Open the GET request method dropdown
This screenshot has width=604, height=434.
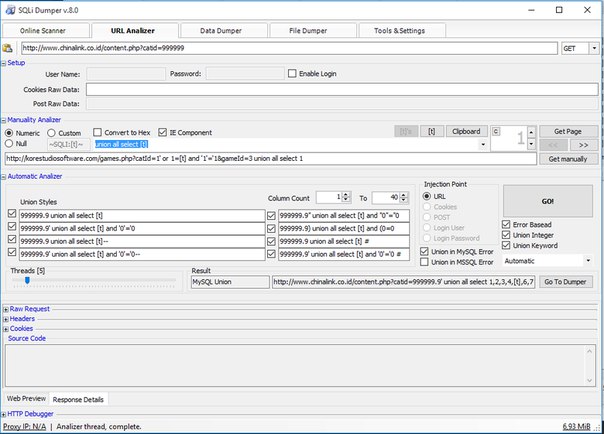point(594,48)
